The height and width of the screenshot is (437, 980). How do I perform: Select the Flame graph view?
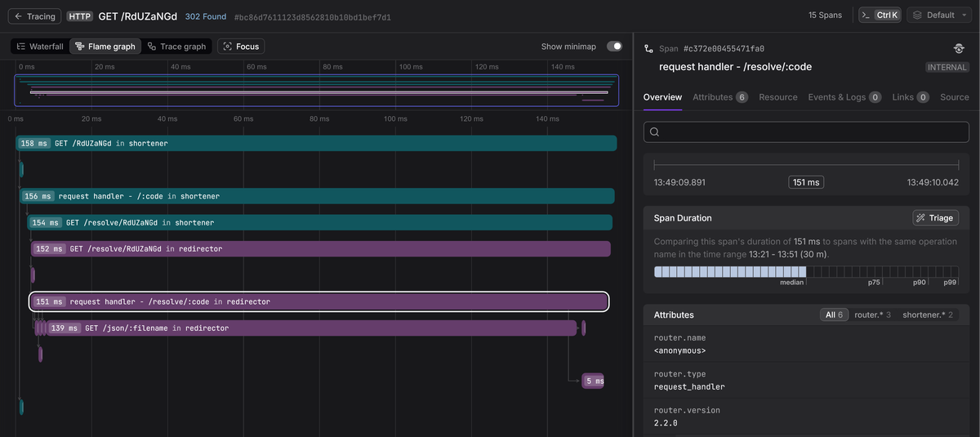(105, 47)
